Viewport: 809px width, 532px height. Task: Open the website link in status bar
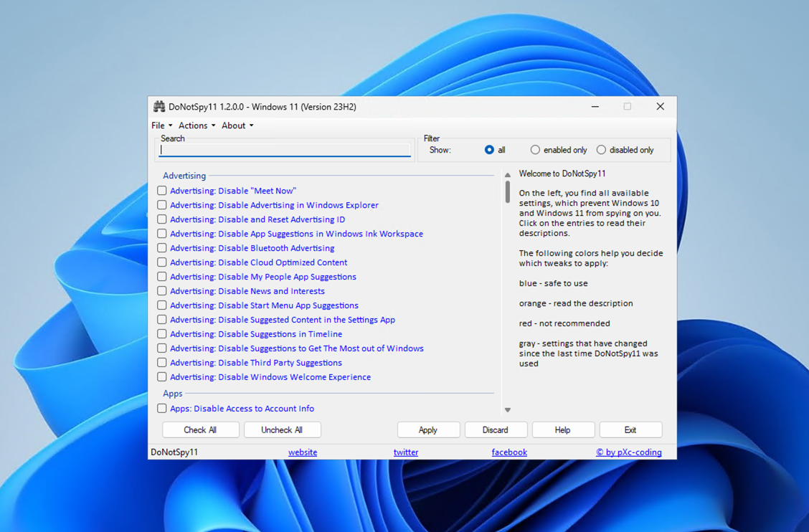click(x=303, y=452)
